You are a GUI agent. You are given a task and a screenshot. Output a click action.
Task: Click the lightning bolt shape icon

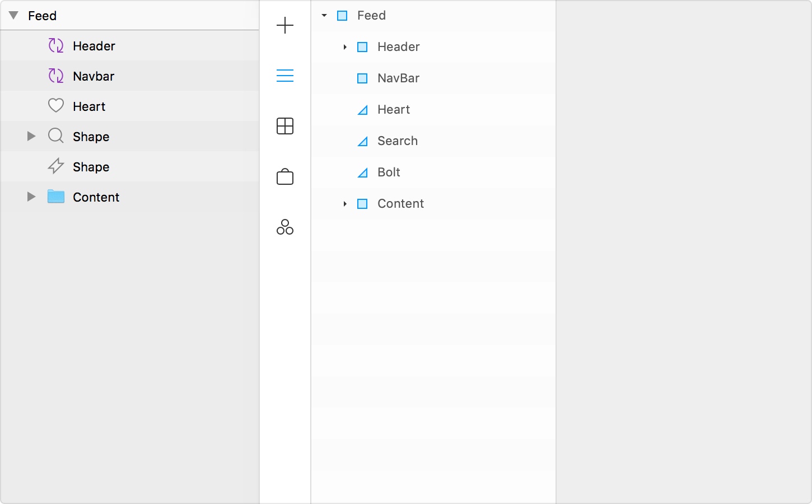(56, 166)
